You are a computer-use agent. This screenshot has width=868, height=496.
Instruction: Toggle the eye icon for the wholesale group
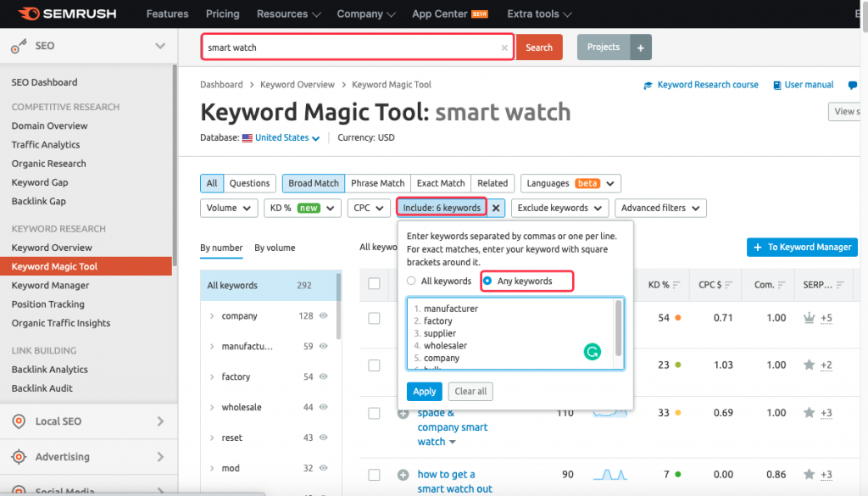[323, 407]
